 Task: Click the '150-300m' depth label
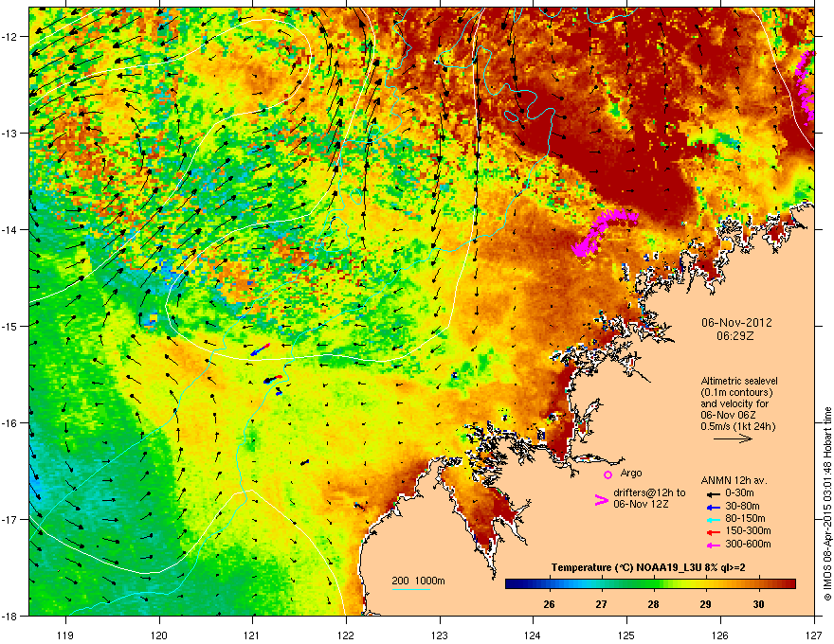[748, 530]
